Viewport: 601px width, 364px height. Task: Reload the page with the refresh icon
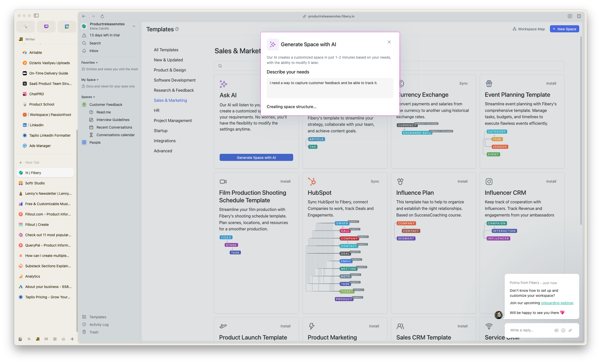click(x=102, y=16)
